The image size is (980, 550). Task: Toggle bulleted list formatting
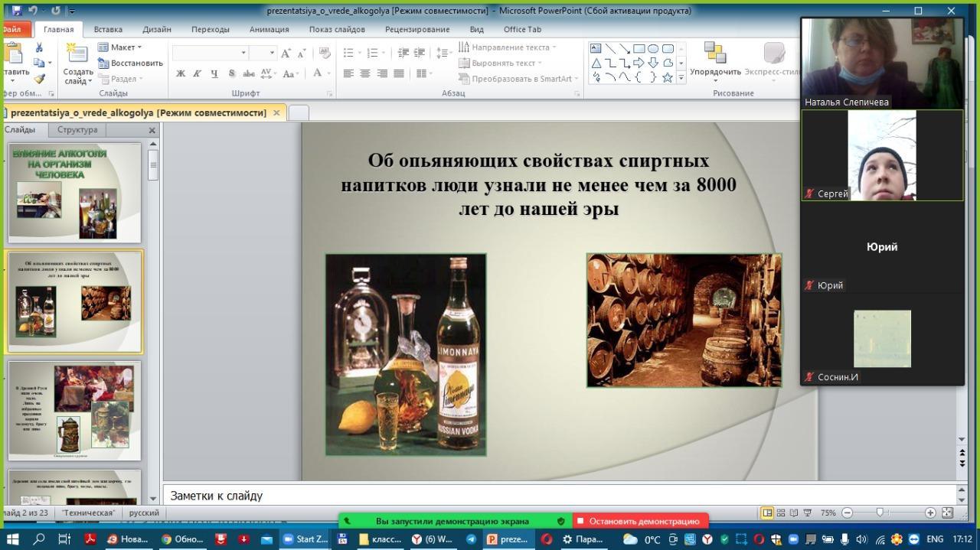point(348,53)
